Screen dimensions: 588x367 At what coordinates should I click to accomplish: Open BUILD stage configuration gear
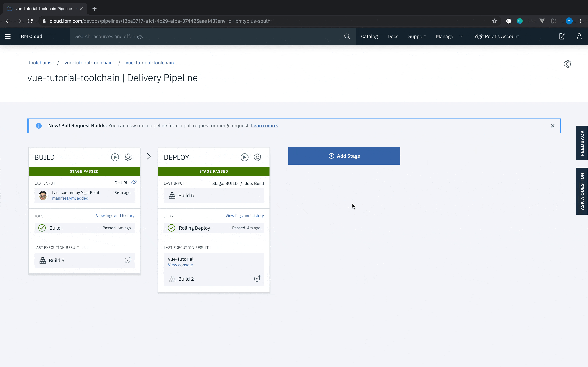click(128, 157)
